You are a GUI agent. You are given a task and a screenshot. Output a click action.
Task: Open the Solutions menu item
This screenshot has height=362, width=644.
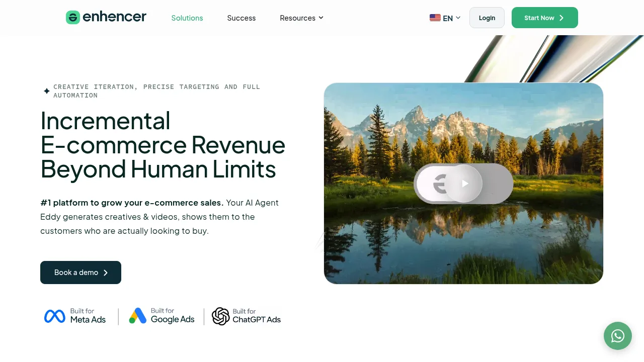point(187,18)
